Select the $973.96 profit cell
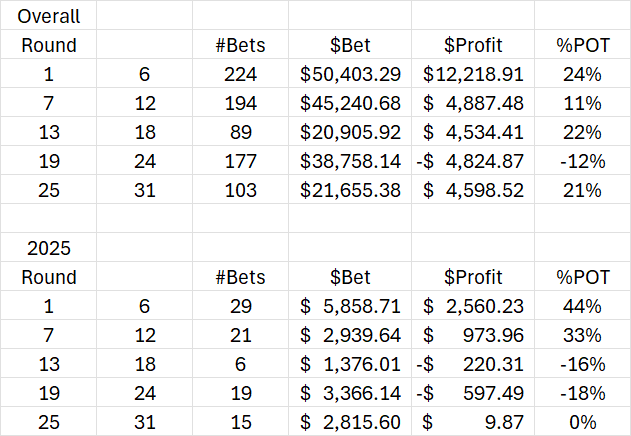This screenshot has width=631, height=436. click(474, 335)
